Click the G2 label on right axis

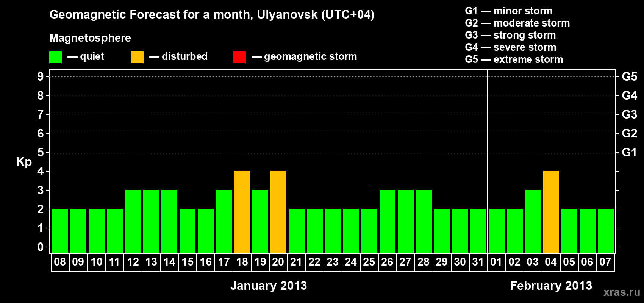point(630,133)
